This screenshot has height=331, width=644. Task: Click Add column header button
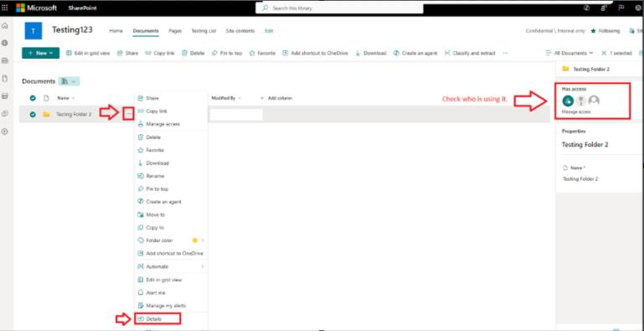[276, 98]
